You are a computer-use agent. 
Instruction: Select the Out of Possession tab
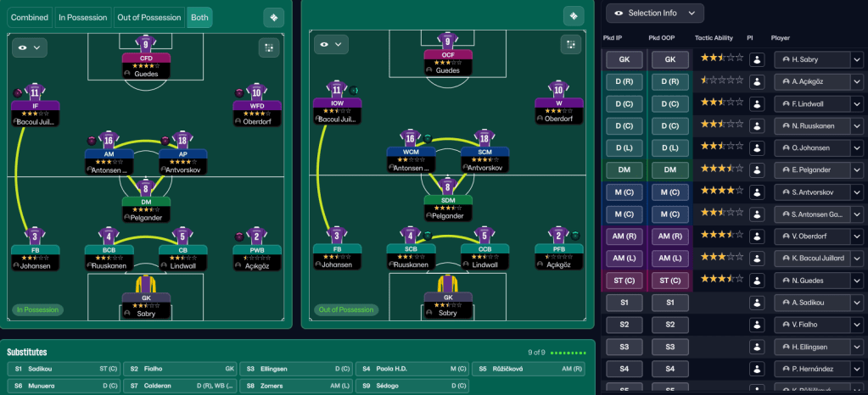148,17
